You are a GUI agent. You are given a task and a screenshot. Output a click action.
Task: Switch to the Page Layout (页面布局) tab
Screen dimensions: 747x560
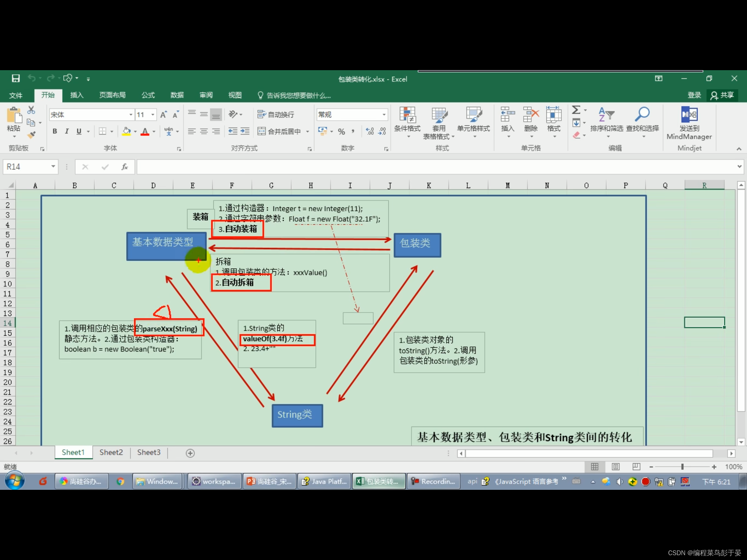tap(112, 95)
